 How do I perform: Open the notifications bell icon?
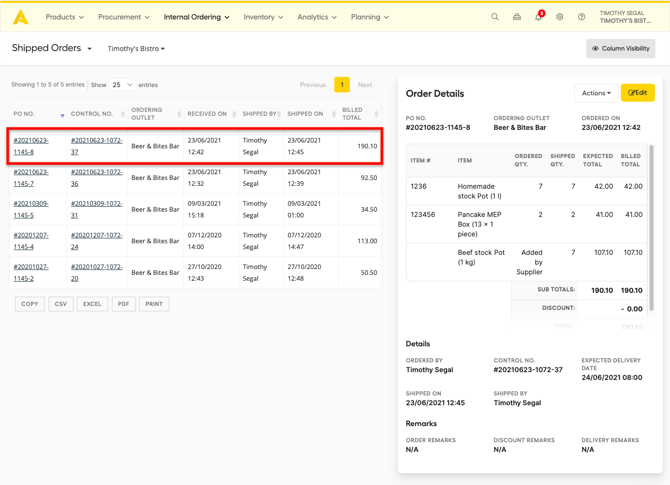(539, 17)
